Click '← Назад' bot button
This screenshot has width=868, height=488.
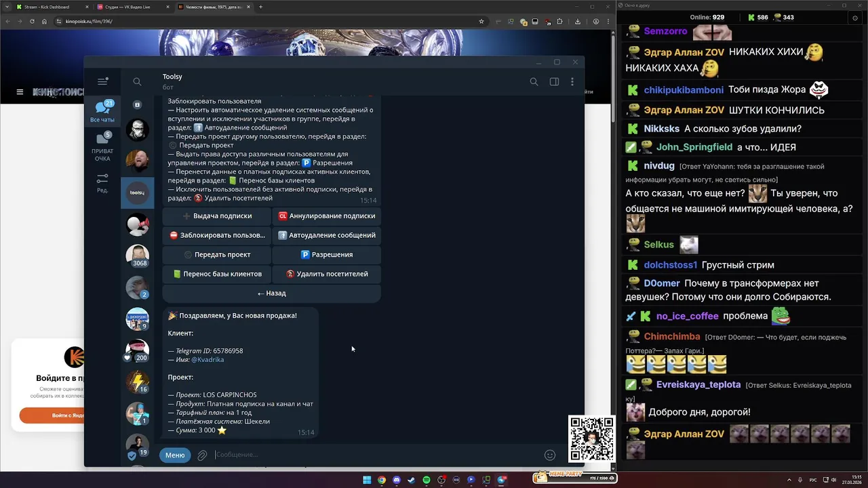coord(272,293)
